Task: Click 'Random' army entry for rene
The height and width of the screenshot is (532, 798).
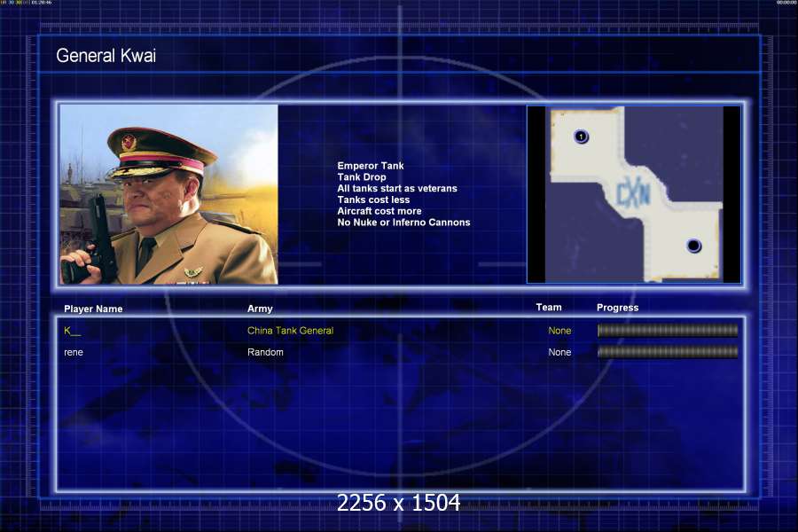Action: (x=265, y=352)
